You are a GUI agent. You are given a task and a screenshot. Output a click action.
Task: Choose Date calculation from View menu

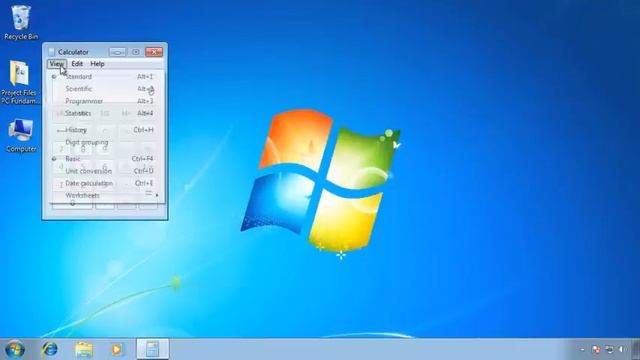pos(108,183)
